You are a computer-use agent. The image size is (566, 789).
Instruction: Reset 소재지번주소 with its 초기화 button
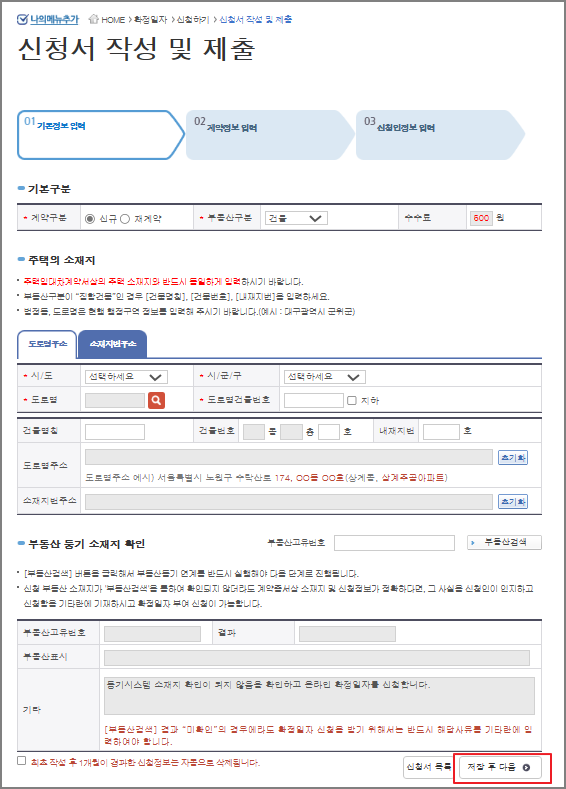[x=513, y=502]
